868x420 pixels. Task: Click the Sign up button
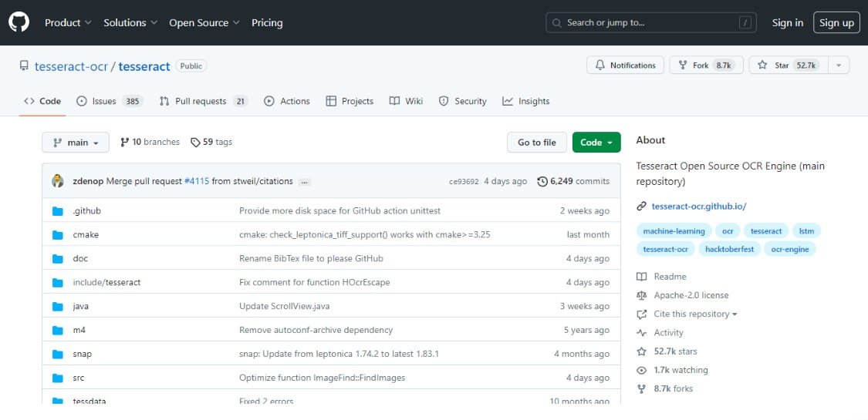[x=836, y=22]
